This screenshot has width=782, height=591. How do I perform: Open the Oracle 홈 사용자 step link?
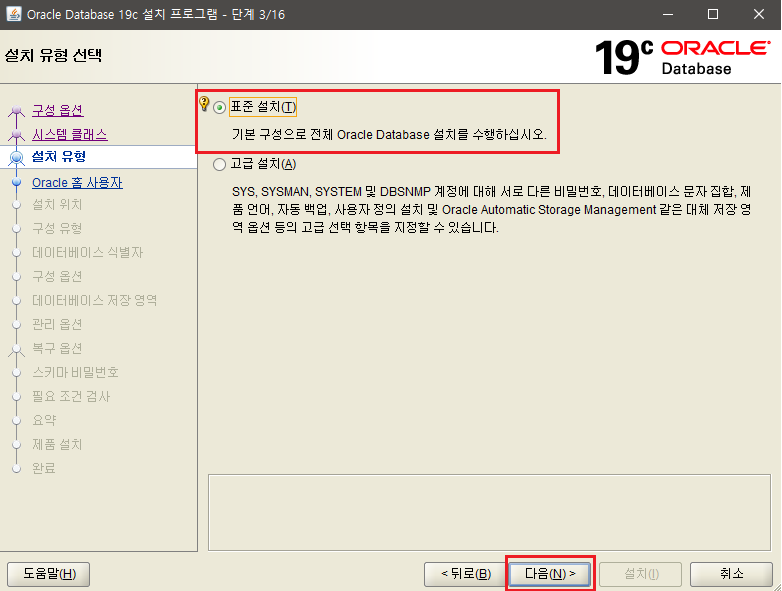point(77,183)
